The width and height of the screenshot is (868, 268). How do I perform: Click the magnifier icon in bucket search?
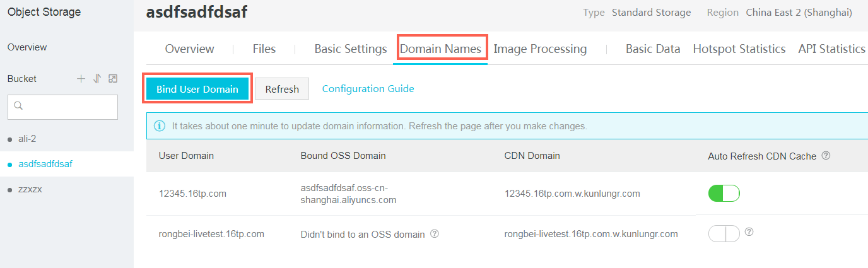(18, 107)
